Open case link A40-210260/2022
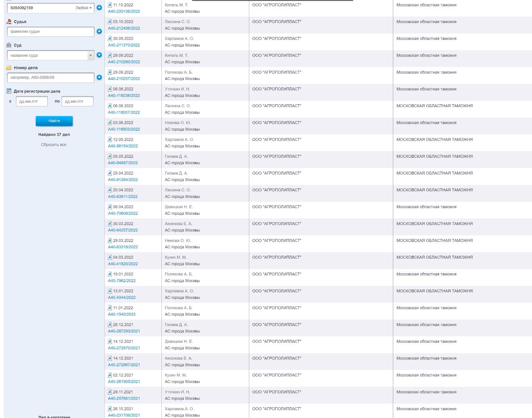The image size is (532, 418). point(124,62)
